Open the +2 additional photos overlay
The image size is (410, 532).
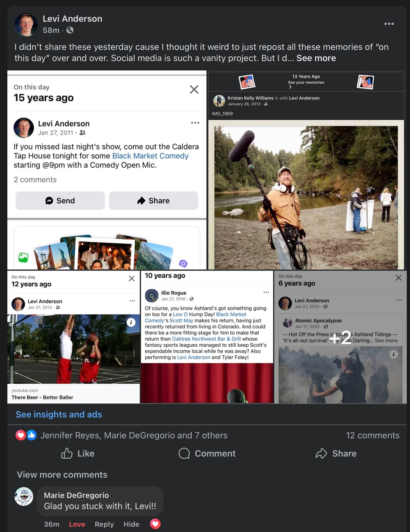coord(340,337)
